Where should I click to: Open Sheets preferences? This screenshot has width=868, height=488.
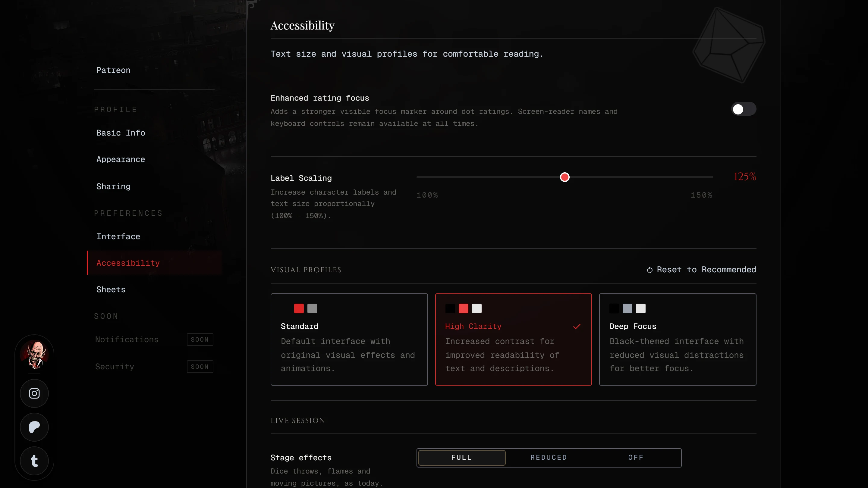pyautogui.click(x=154, y=289)
